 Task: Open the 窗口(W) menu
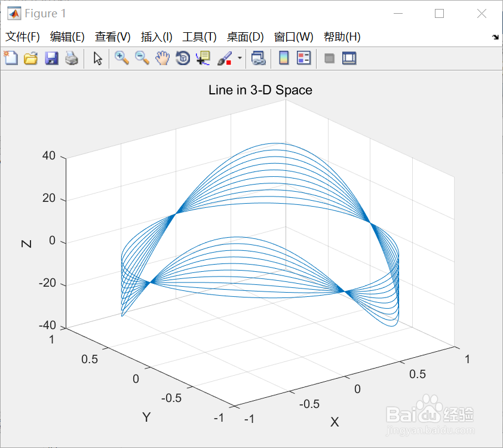coord(293,37)
